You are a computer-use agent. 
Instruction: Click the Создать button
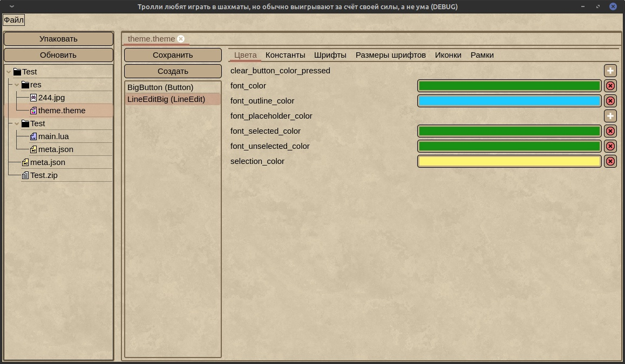click(173, 71)
